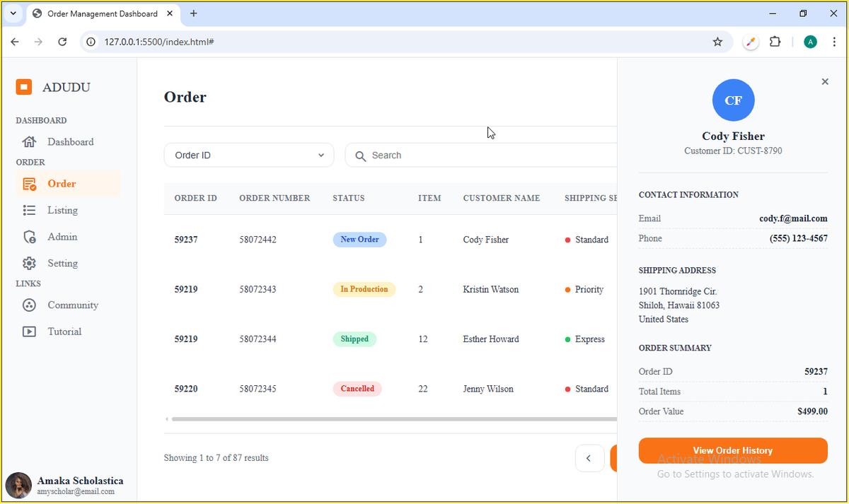Open the Setting gear icon

(29, 262)
